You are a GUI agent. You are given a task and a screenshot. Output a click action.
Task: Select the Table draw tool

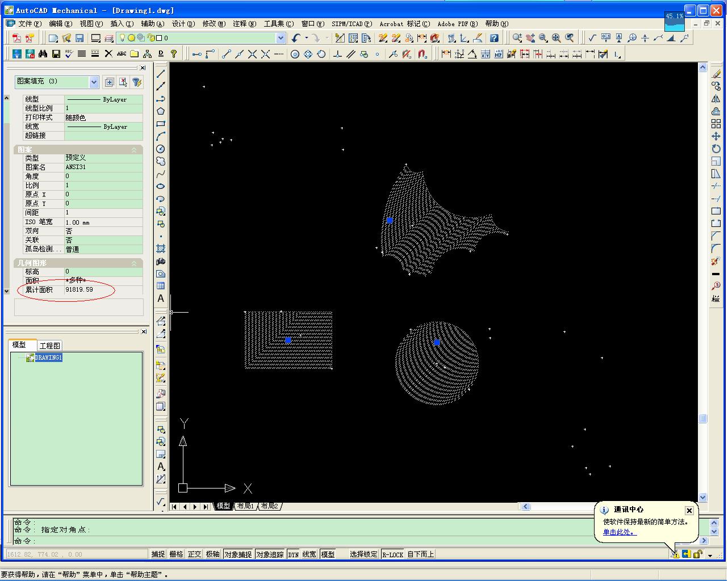pyautogui.click(x=161, y=286)
